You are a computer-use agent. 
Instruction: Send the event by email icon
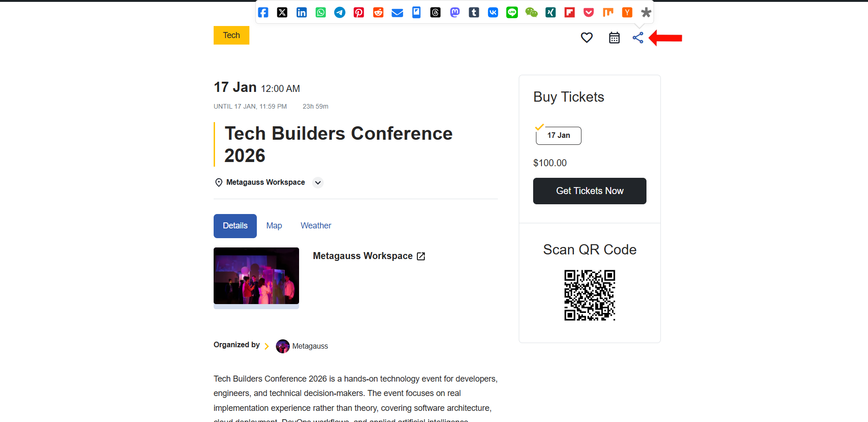(x=397, y=13)
